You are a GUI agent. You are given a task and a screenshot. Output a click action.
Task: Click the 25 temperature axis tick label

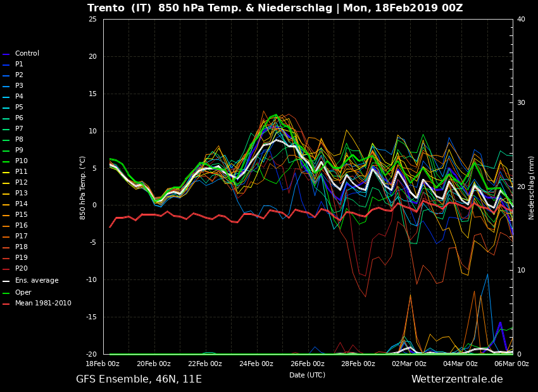coord(92,19)
